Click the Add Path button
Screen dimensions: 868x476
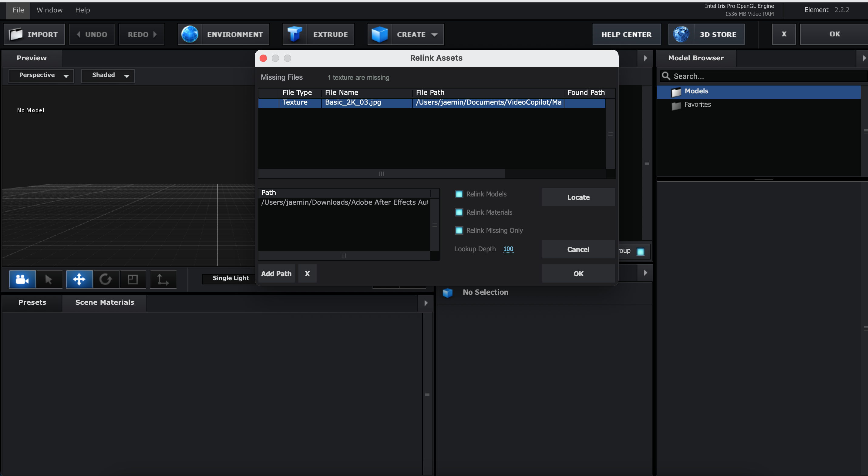[276, 273]
